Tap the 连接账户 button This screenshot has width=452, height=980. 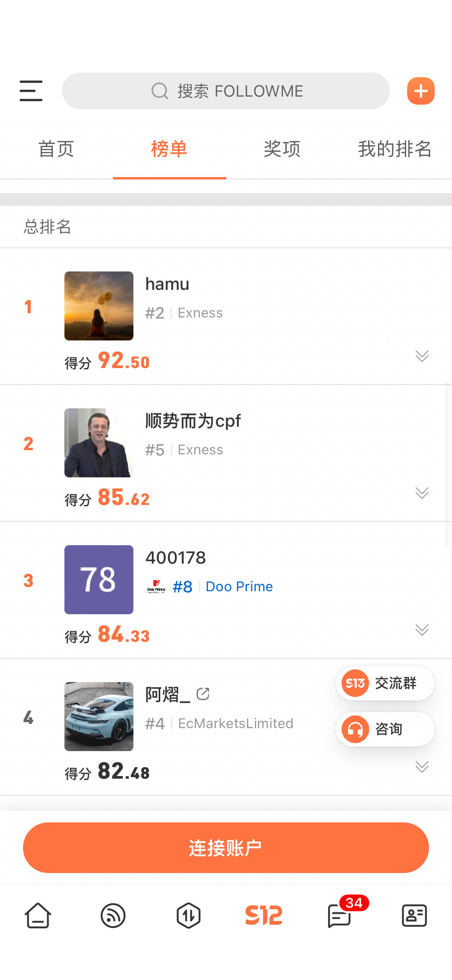(226, 847)
